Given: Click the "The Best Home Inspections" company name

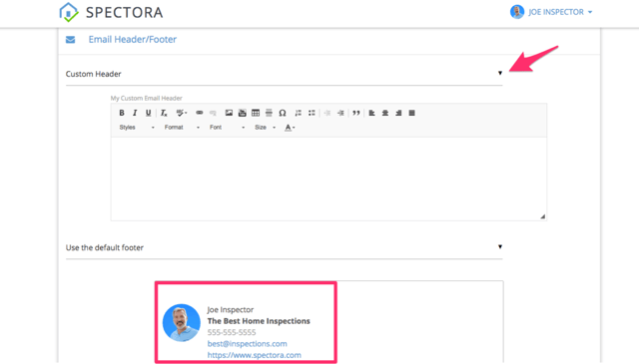Looking at the screenshot, I should tap(259, 321).
